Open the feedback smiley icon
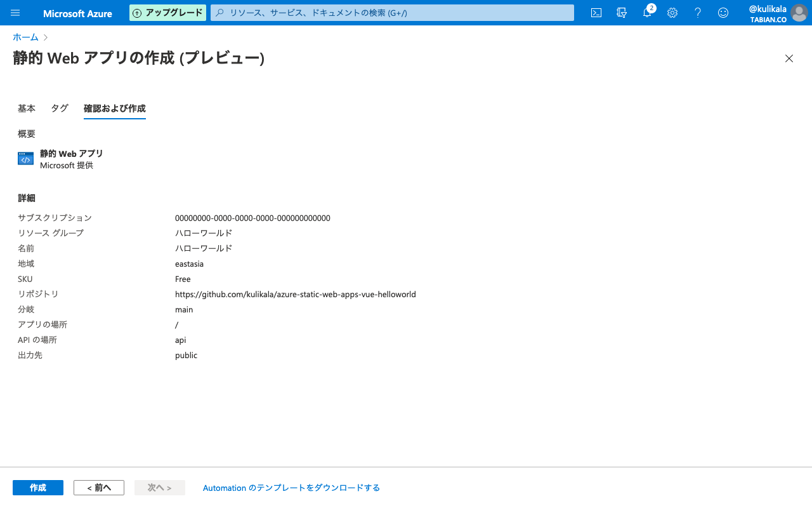Viewport: 812px width, 508px height. pos(723,13)
